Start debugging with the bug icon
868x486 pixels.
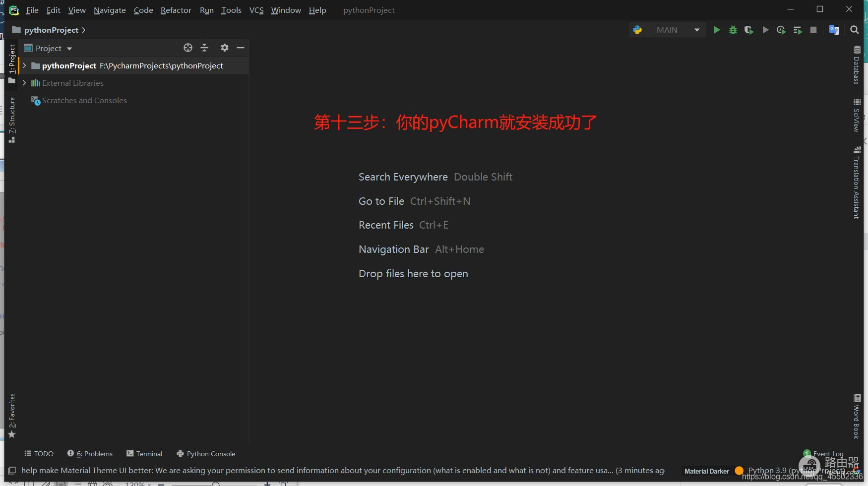click(733, 30)
